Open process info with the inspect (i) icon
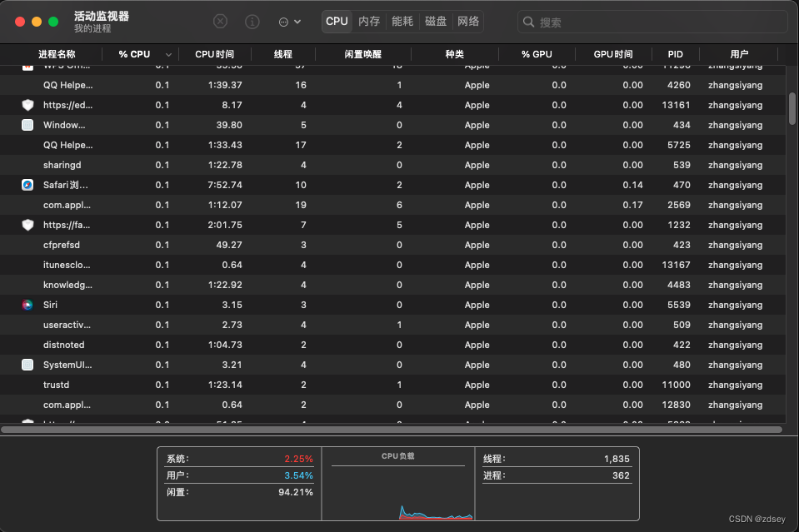This screenshot has height=532, width=799. pos(252,22)
